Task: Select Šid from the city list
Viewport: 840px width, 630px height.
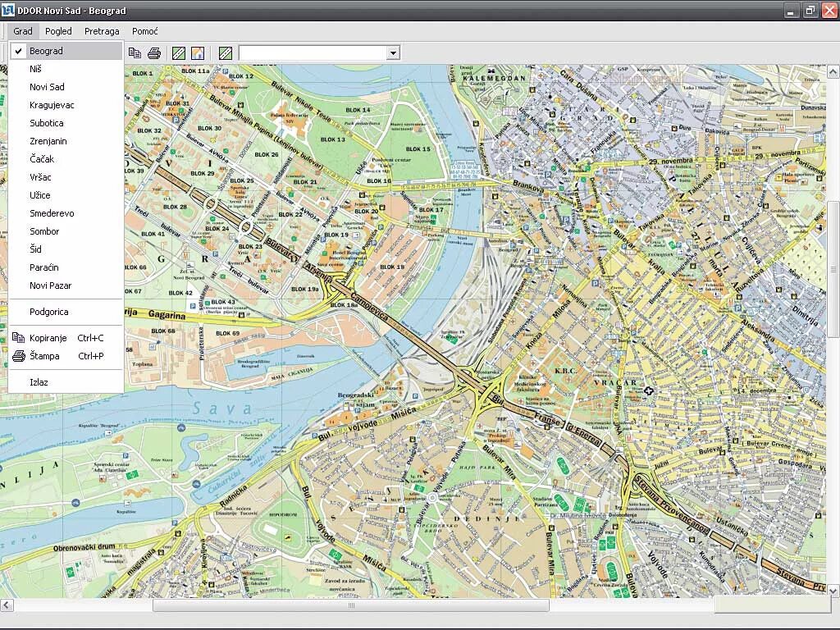Action: pos(66,249)
